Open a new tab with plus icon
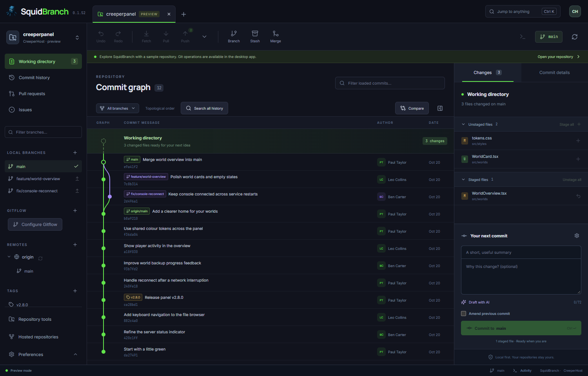Image resolution: width=588 pixels, height=376 pixels. tap(183, 14)
